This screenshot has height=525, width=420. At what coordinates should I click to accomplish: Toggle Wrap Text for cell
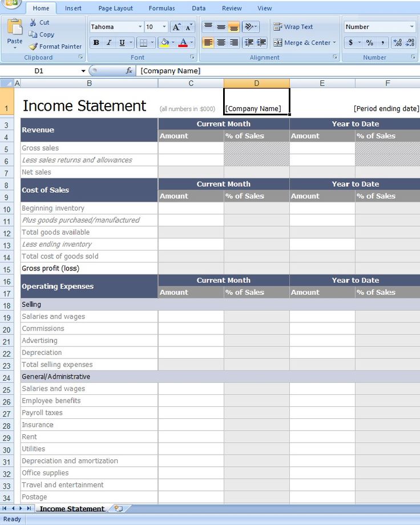point(293,26)
